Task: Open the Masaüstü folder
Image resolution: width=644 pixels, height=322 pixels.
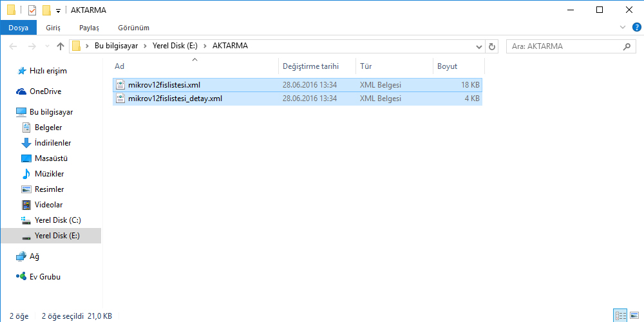Action: [52, 158]
